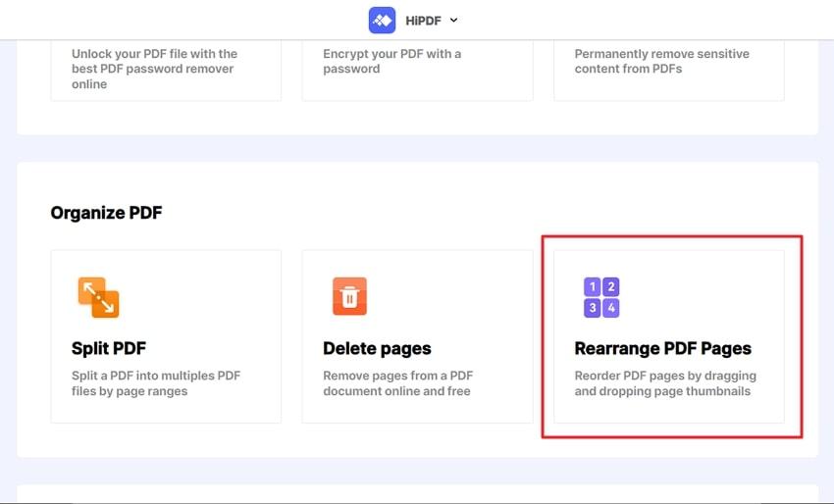
Task: Click the number 2 tile in Rearrange icon
Action: [611, 287]
